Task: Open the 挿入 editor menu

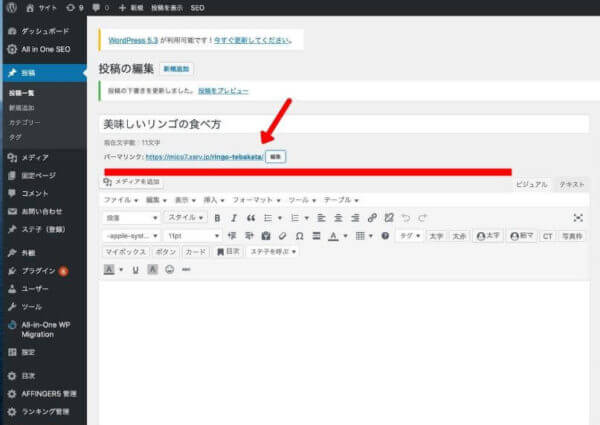Action: point(214,200)
